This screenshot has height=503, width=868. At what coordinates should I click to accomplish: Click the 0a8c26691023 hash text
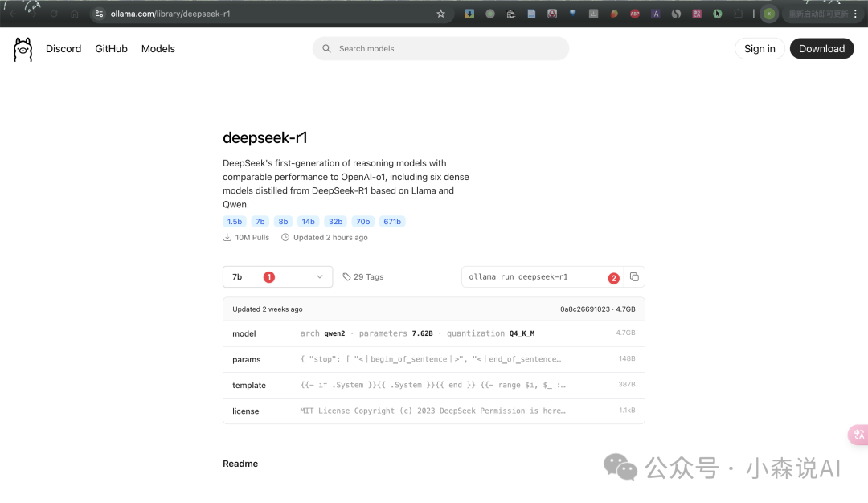584,309
